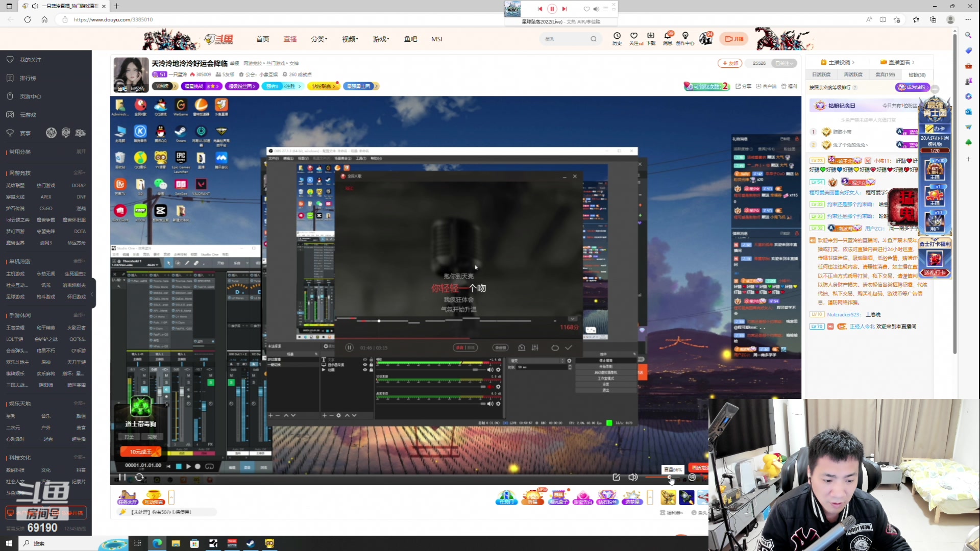This screenshot has height=551, width=980.
Task: Expand the 已关注 follow dropdown
Action: 785,63
